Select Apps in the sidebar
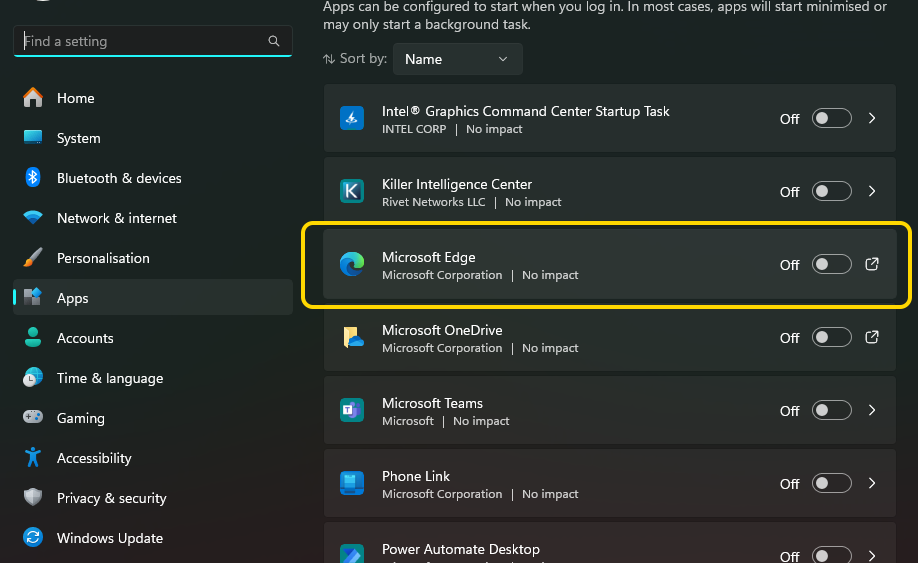This screenshot has width=918, height=563. (x=153, y=298)
